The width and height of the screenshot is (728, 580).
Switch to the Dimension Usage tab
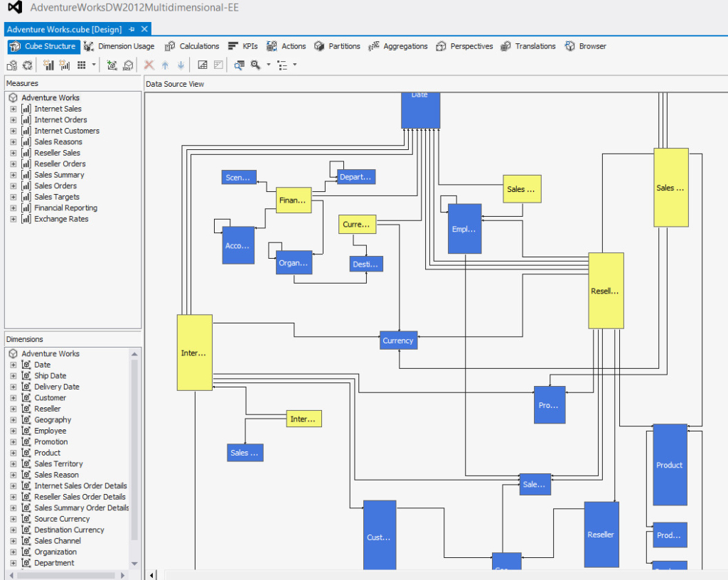click(x=119, y=46)
